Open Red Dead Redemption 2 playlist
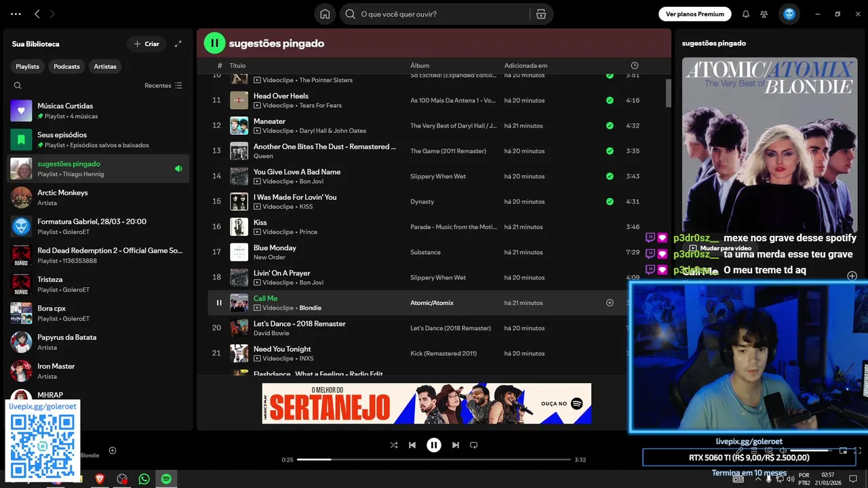The height and width of the screenshot is (488, 868). [98, 255]
